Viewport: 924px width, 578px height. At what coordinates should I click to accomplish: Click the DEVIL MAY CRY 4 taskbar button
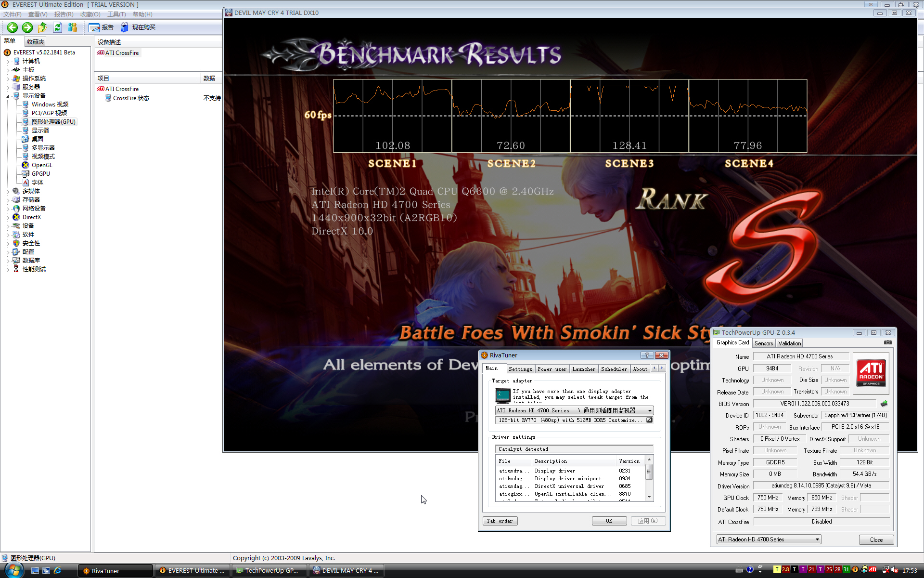(346, 571)
